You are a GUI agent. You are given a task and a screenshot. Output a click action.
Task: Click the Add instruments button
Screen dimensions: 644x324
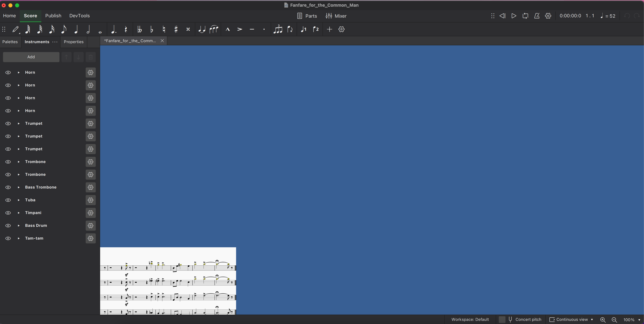[x=31, y=57]
